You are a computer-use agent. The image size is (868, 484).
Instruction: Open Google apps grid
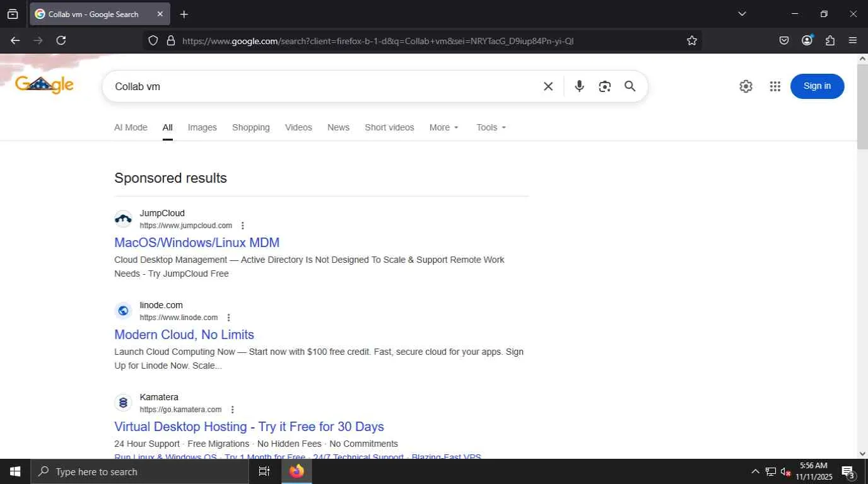tap(775, 86)
